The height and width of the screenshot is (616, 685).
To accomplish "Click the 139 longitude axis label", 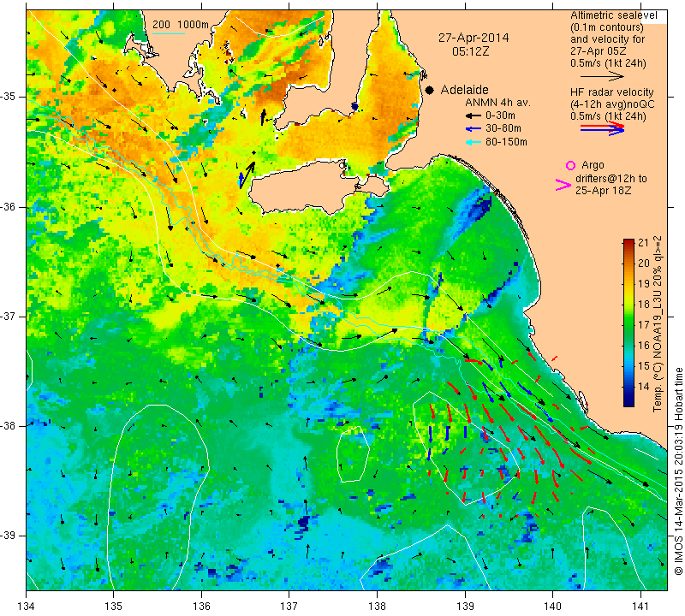I will [x=465, y=607].
